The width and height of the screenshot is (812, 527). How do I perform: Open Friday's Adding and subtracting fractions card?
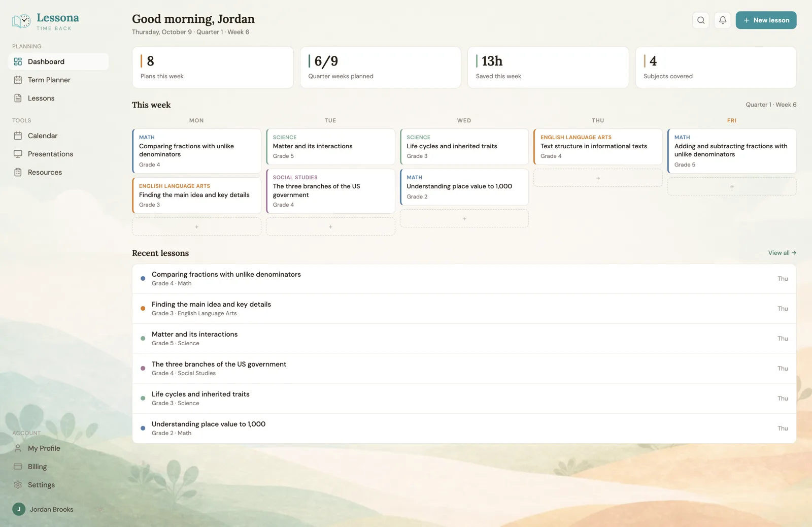tap(732, 151)
